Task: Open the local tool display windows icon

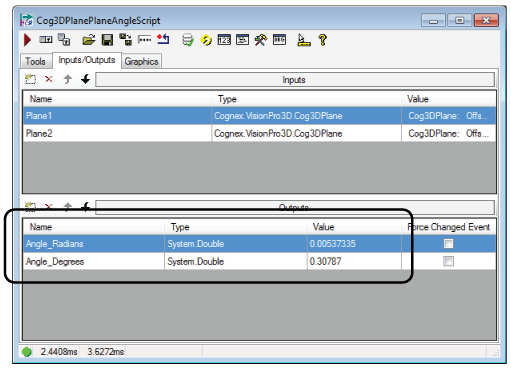Action: (x=64, y=40)
